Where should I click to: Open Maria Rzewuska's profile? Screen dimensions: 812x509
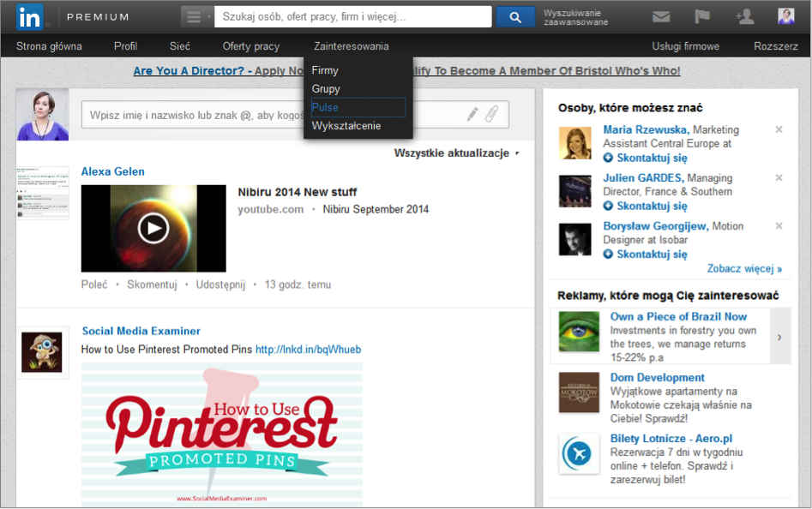point(646,129)
